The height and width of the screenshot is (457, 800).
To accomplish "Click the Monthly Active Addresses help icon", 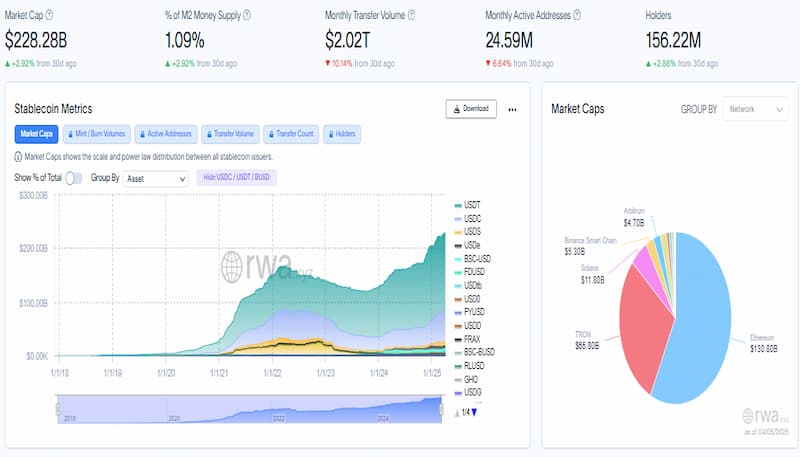I will point(577,15).
